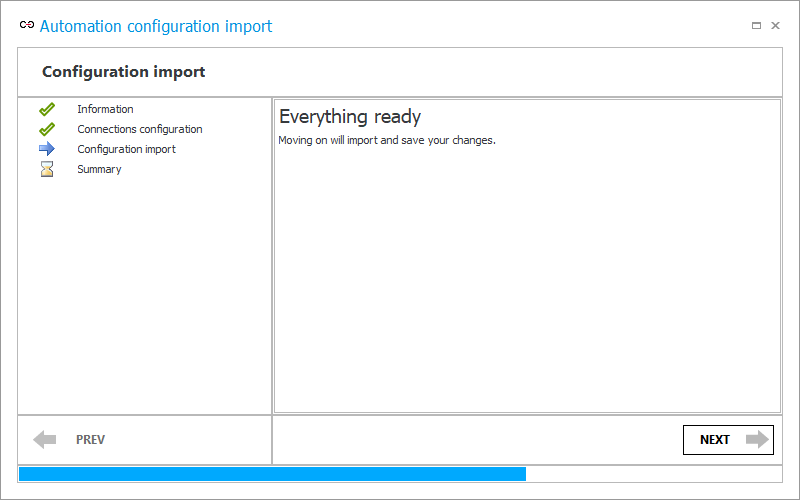Click the checkmark next to Connections configuration
This screenshot has width=800, height=500.
(x=47, y=129)
